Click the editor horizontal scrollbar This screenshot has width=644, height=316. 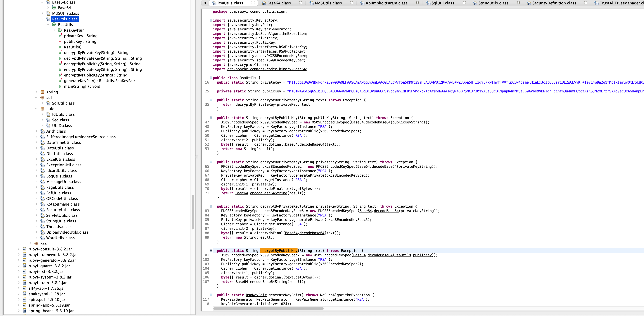click(268, 308)
